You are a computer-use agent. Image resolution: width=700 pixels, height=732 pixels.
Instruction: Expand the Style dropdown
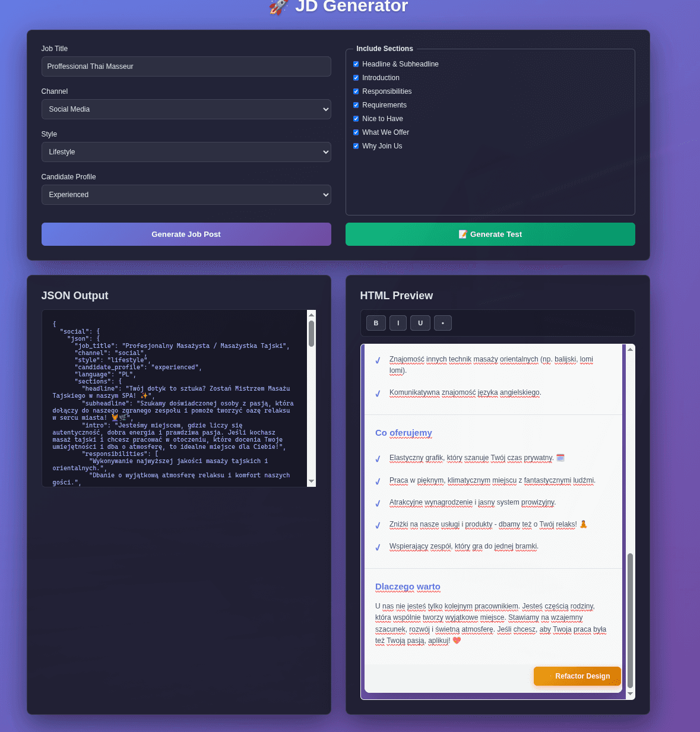tap(186, 152)
